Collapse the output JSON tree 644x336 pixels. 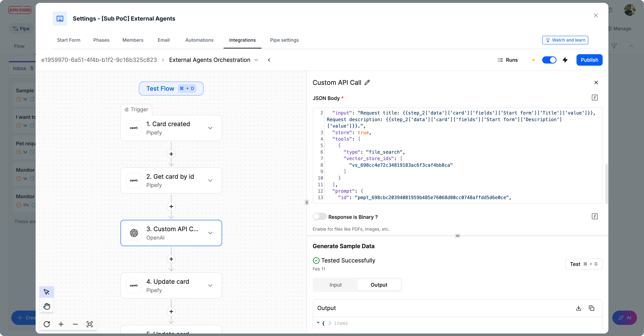pos(318,323)
